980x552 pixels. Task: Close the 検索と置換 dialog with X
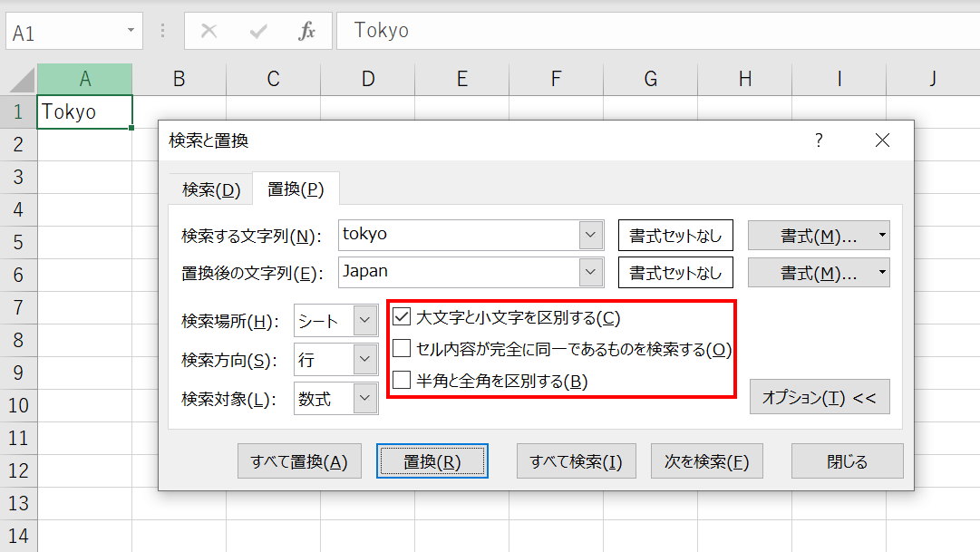point(882,140)
